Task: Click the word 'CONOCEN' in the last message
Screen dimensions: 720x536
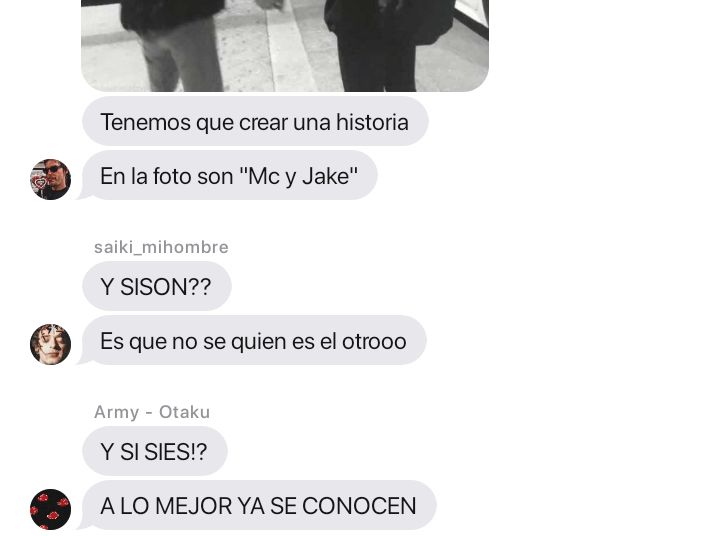Action: coord(359,506)
